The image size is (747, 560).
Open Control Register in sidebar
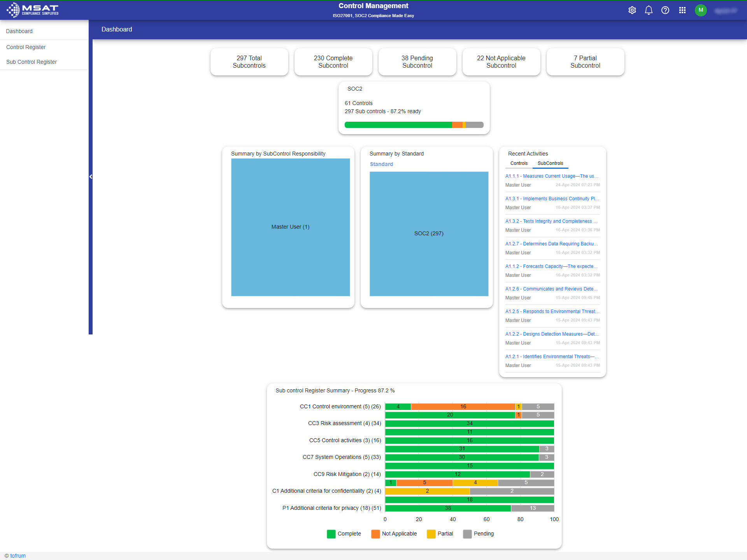(26, 47)
